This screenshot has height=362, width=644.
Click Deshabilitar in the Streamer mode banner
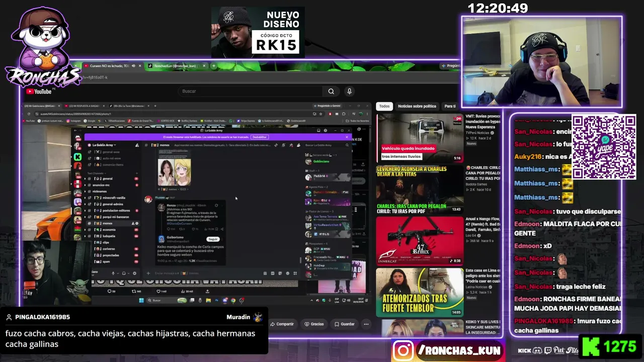(260, 137)
